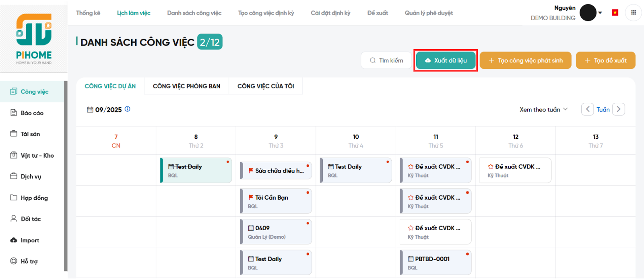The width and height of the screenshot is (644, 279).
Task: Open Vật tư - Kho in the sidebar
Action: 37,156
